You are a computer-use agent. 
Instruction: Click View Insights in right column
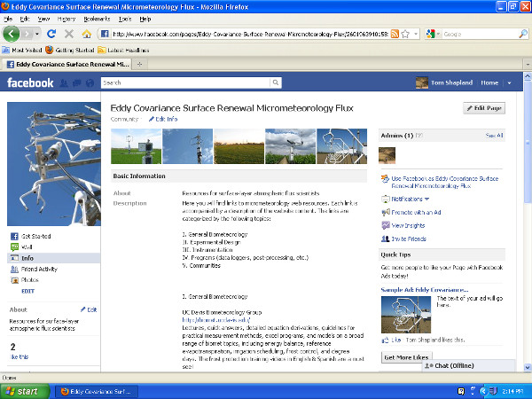click(x=409, y=225)
